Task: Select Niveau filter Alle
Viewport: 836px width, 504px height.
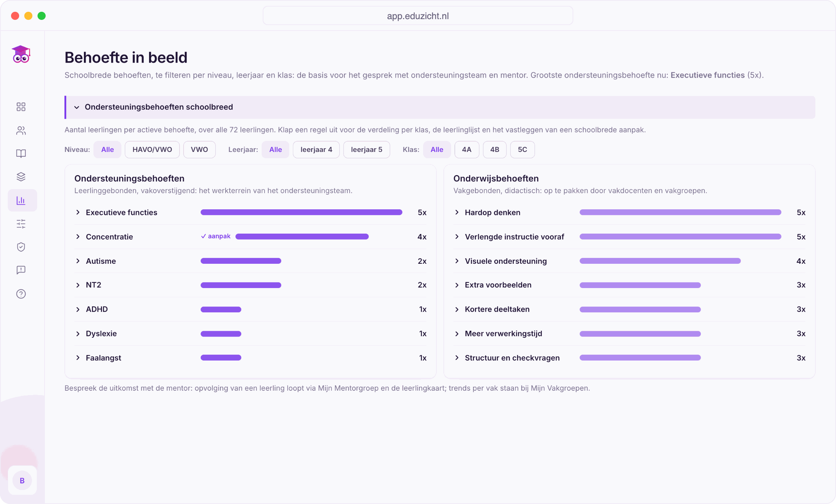Action: (107, 150)
